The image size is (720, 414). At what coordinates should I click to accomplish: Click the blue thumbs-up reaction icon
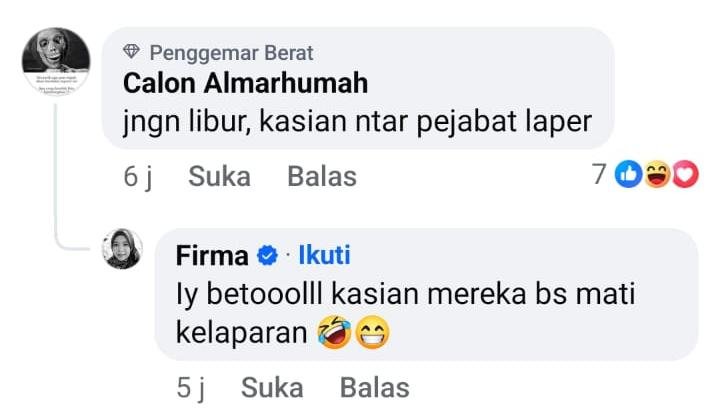(628, 174)
